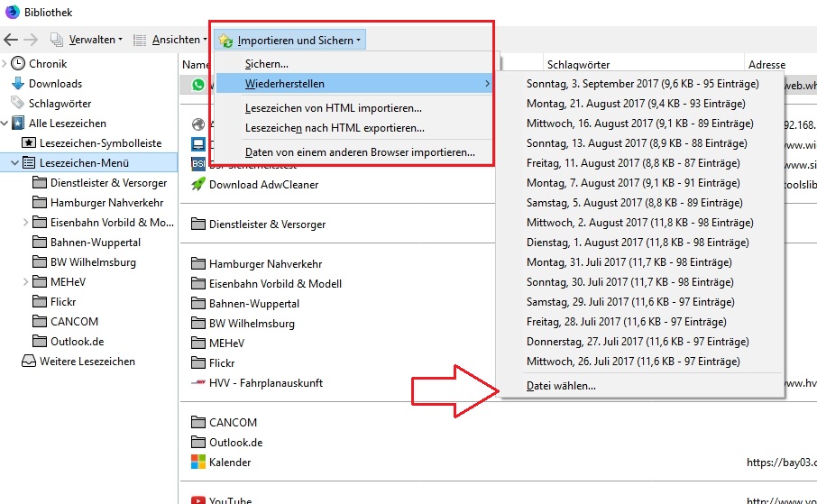Image resolution: width=817 pixels, height=504 pixels.
Task: Click the Lesezeichen-Symbolleiste star icon
Action: pos(29,143)
